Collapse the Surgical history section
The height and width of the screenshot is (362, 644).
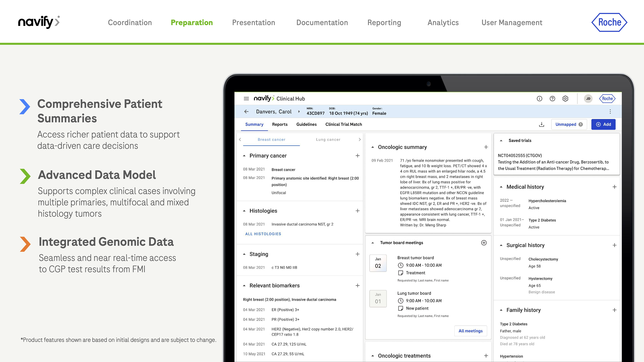(501, 245)
